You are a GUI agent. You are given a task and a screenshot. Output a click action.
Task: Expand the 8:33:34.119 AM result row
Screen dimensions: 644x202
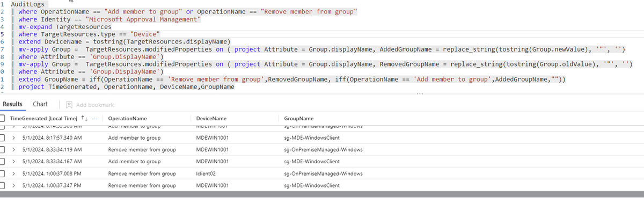(x=13, y=149)
